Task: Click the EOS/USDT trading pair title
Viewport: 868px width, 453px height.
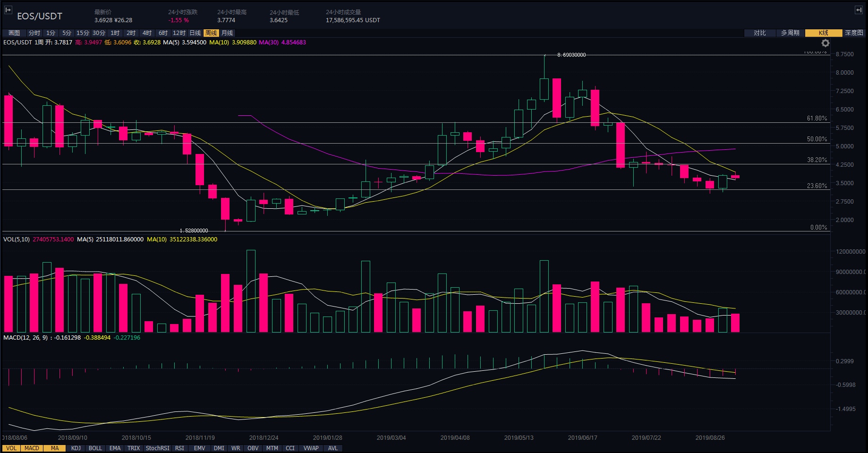Action: click(x=40, y=16)
